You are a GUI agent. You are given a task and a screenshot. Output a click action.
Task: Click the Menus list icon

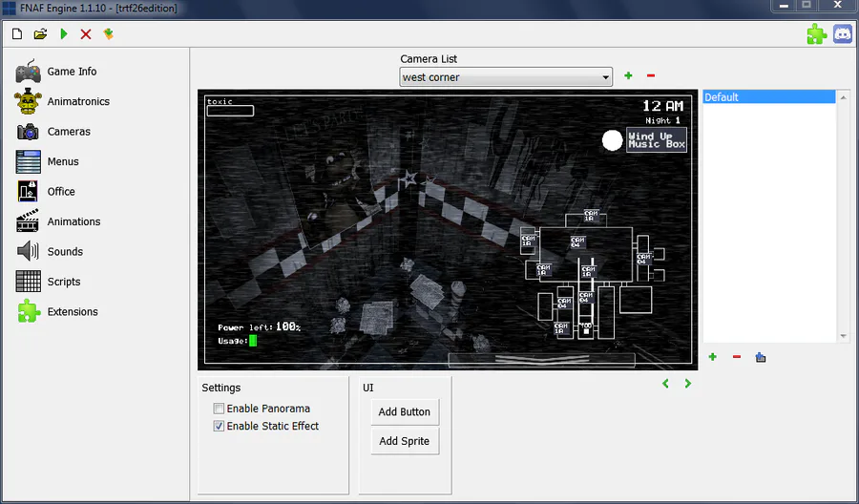click(28, 161)
